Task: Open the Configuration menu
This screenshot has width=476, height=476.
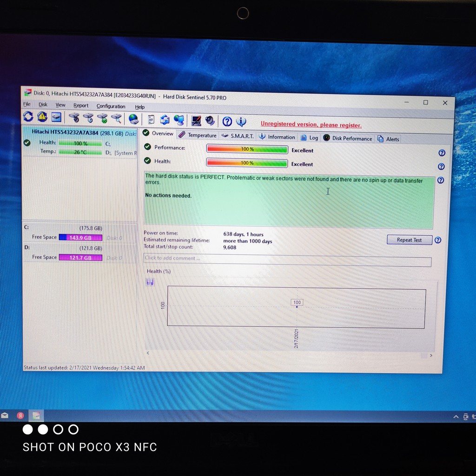Action: 111,106
